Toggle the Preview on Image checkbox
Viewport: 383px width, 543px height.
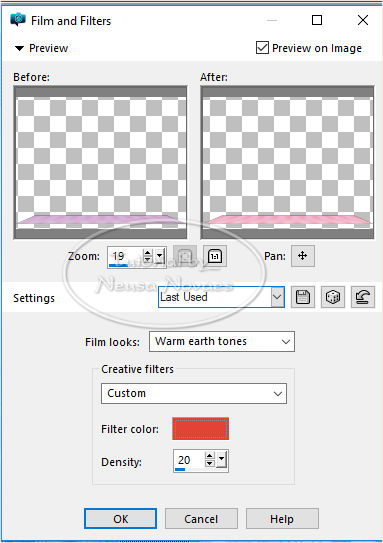(262, 48)
